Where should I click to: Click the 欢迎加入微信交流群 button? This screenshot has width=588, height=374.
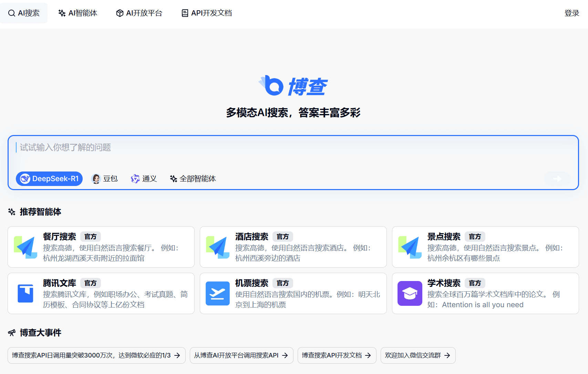click(x=417, y=355)
